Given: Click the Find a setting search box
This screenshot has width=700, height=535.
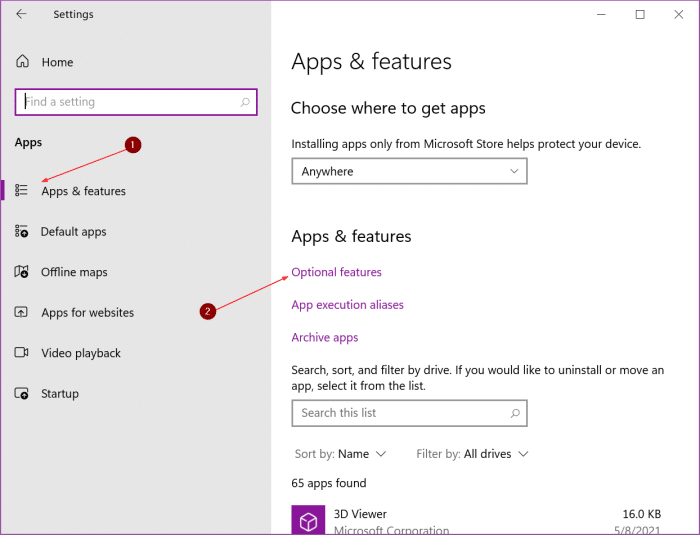Looking at the screenshot, I should pyautogui.click(x=125, y=102).
